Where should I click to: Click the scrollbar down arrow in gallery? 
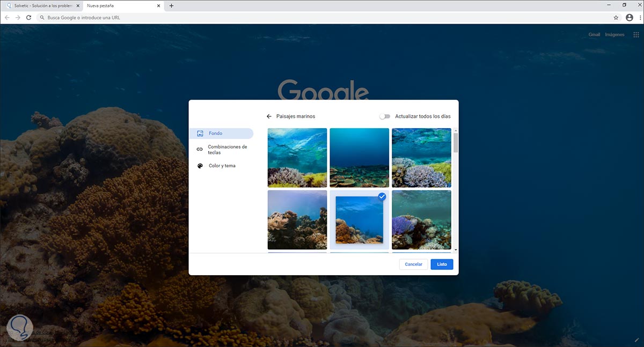pos(456,249)
